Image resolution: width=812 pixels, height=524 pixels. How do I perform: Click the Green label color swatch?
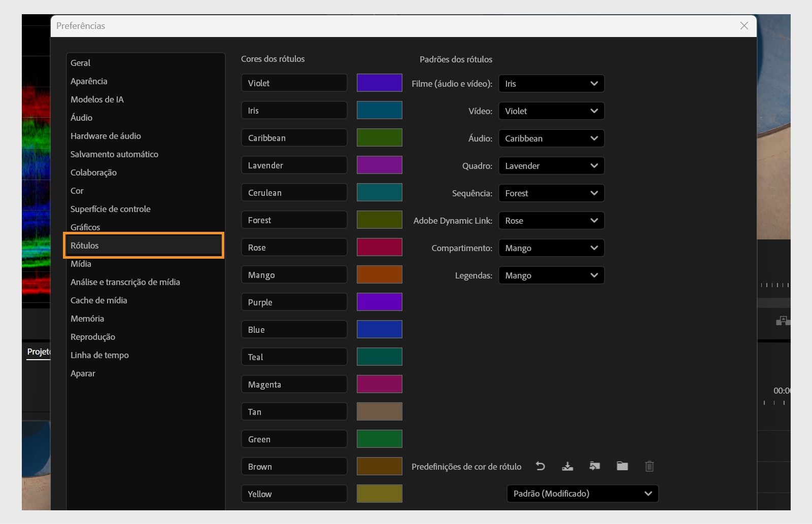point(380,439)
